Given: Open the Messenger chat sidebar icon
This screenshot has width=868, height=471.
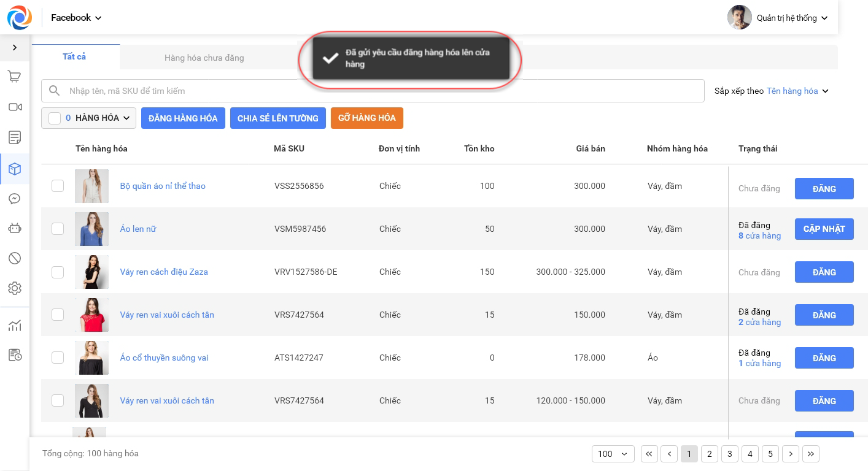Looking at the screenshot, I should (x=15, y=199).
